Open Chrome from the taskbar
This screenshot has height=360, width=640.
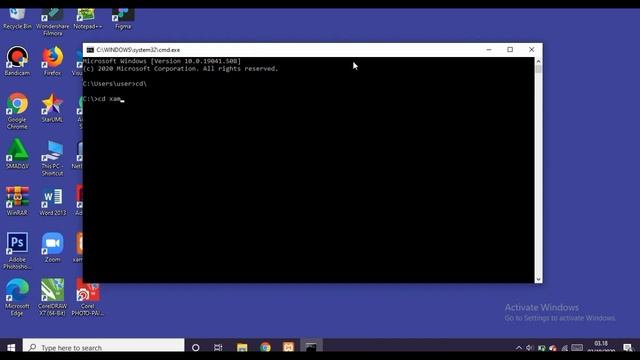[x=265, y=347]
